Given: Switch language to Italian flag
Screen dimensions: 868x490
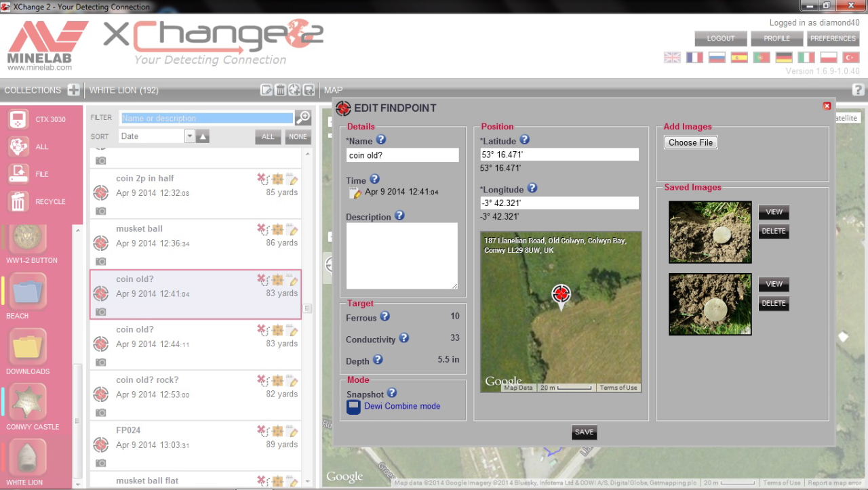Looking at the screenshot, I should [x=806, y=58].
